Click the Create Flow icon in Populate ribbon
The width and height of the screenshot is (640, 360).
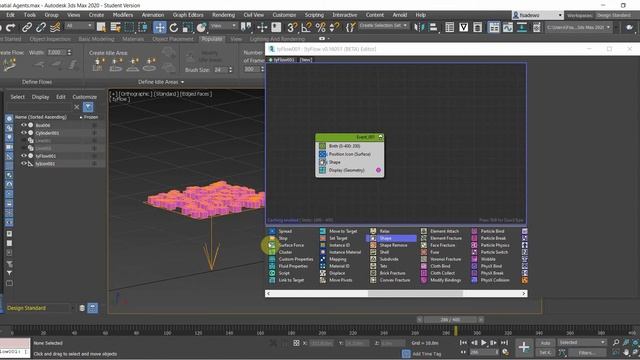coord(10,65)
